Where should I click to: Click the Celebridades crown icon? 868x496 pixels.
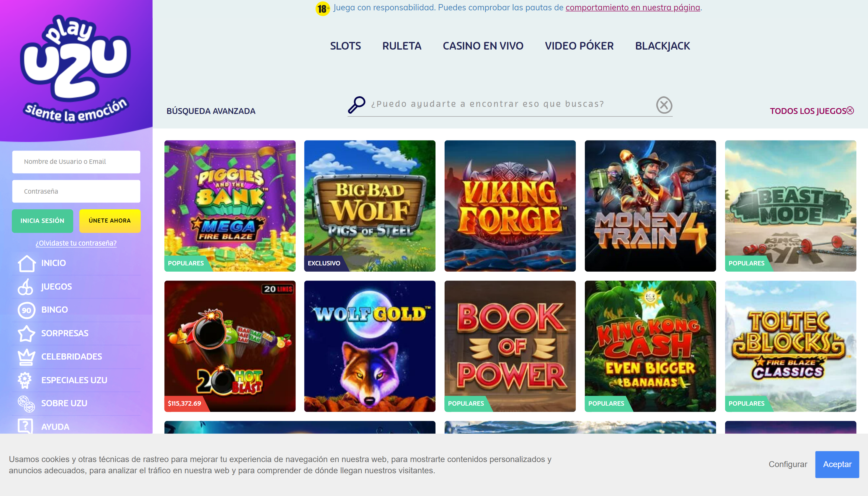tap(27, 357)
